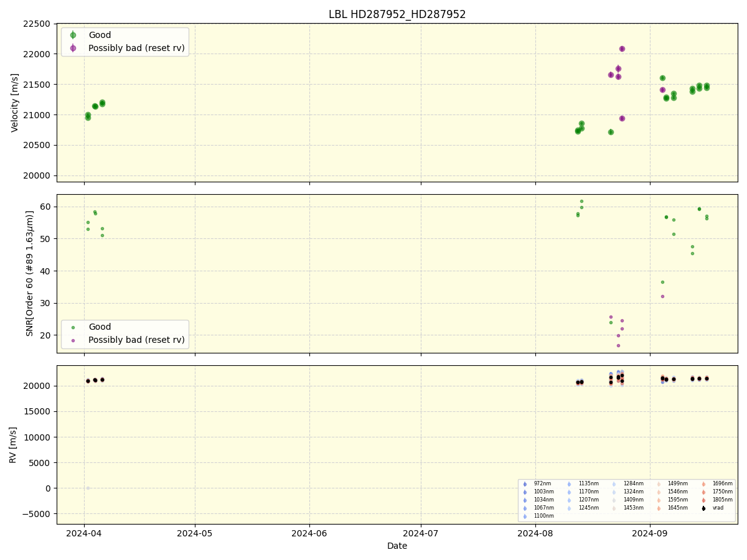Click the '10000' RV tick label
The width and height of the screenshot is (747, 560).
point(37,437)
